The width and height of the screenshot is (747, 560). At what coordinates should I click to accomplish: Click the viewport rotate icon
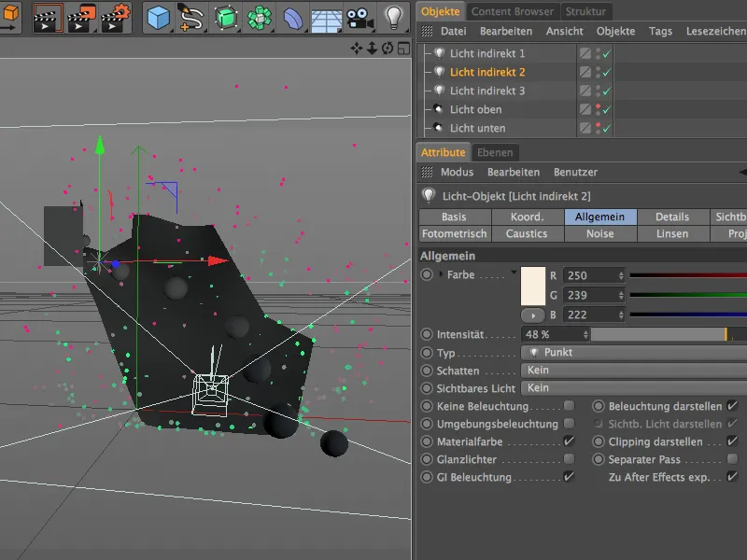pos(388,49)
